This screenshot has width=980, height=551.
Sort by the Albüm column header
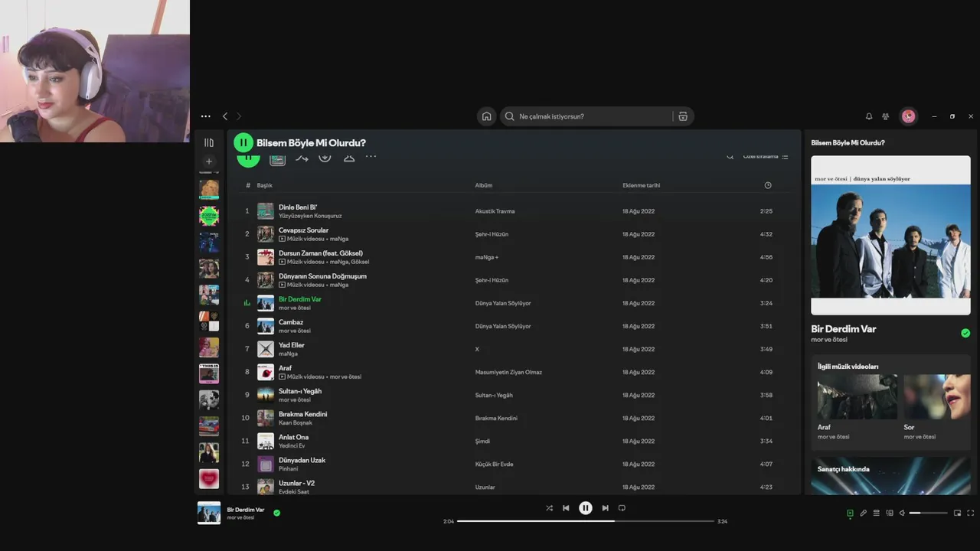coord(483,185)
